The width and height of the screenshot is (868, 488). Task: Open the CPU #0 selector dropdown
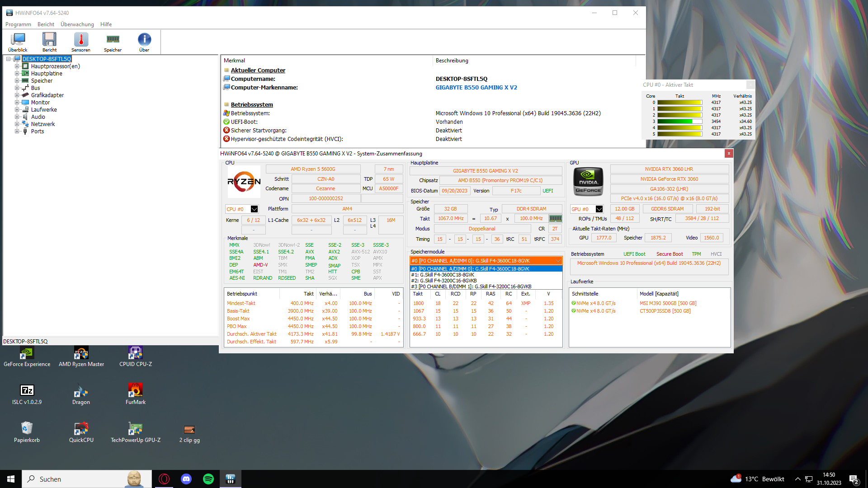point(254,209)
